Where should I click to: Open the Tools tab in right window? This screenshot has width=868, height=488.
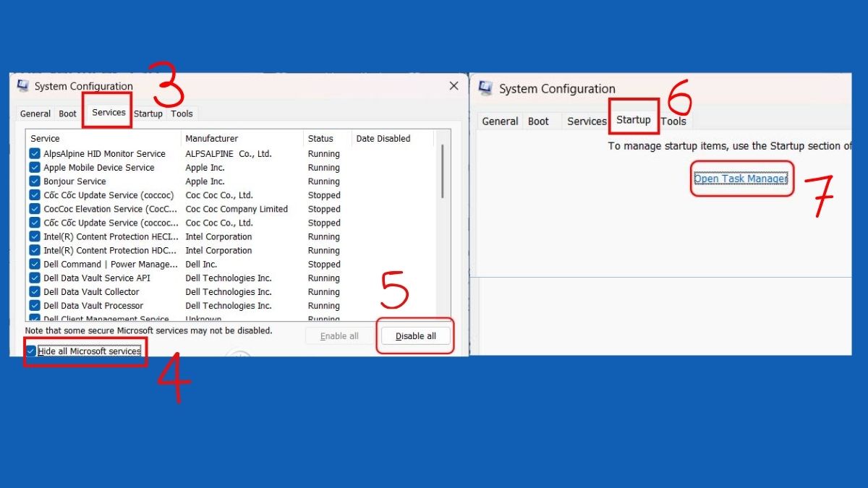pos(673,121)
